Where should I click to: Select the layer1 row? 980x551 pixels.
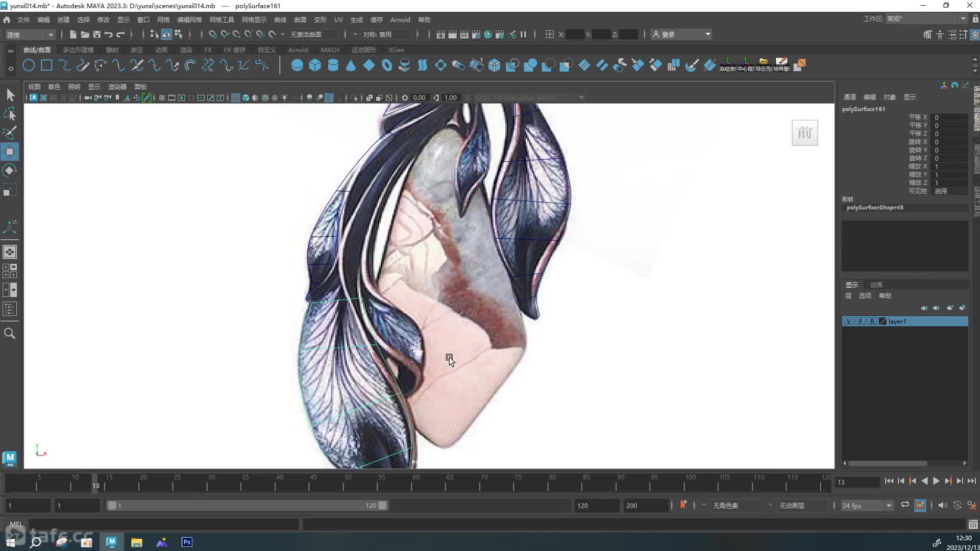tap(904, 321)
